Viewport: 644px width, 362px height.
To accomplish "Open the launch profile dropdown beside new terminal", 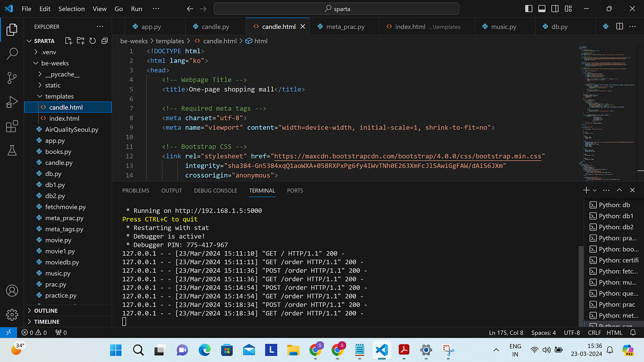I will click(595, 190).
